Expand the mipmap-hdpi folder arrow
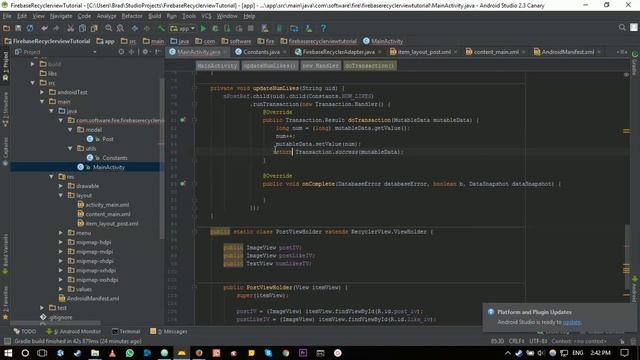Viewport: 640px width, 360px height. pyautogui.click(x=61, y=242)
